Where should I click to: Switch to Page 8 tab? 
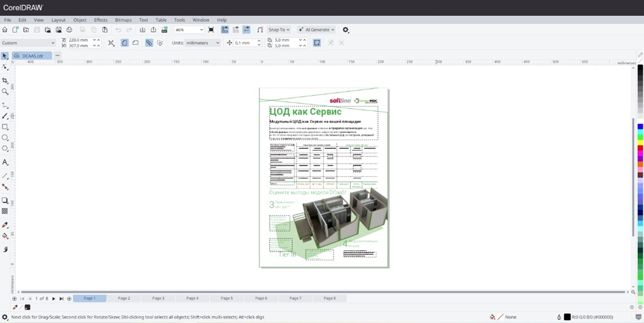pos(330,299)
